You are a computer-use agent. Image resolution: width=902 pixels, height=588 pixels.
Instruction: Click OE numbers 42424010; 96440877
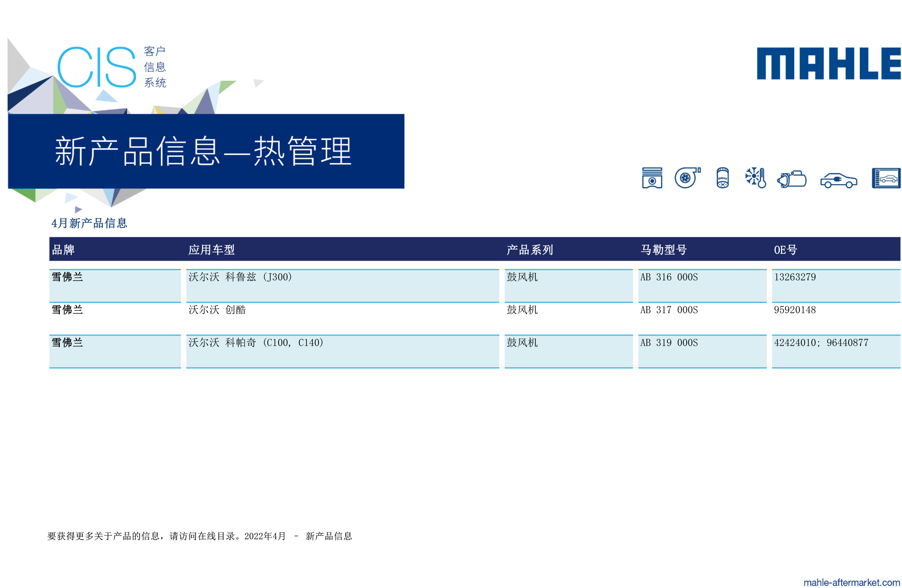(821, 342)
